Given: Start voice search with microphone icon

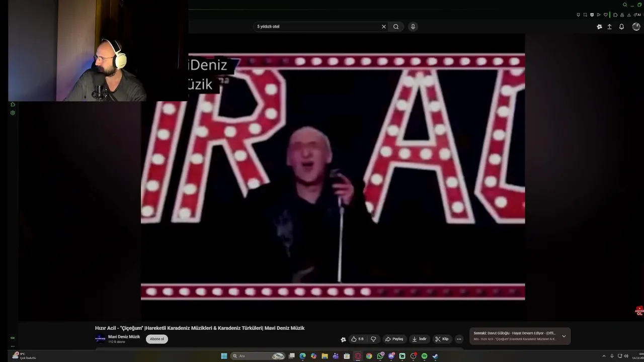Looking at the screenshot, I should coord(413,27).
